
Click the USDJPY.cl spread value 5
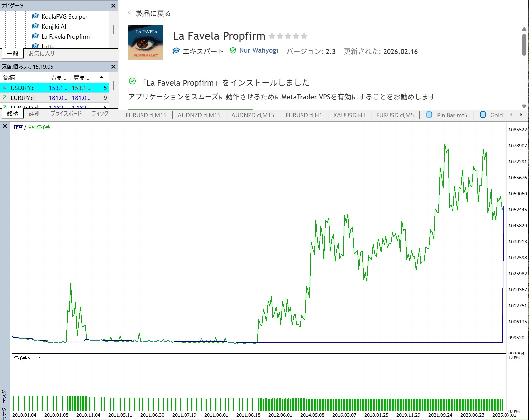point(105,88)
